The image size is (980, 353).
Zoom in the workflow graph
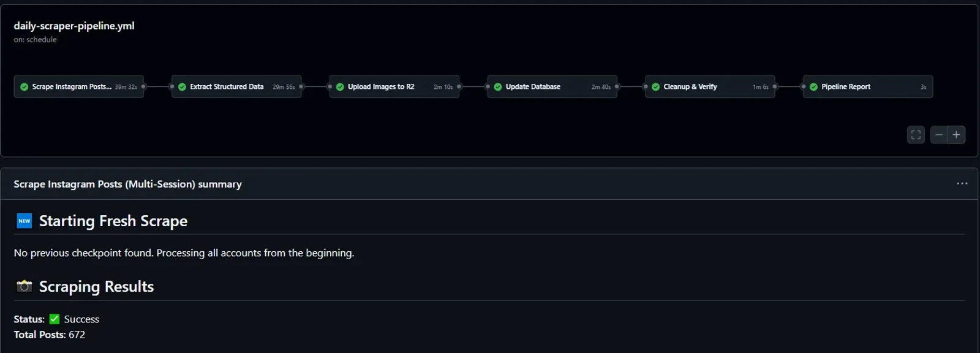pyautogui.click(x=957, y=135)
